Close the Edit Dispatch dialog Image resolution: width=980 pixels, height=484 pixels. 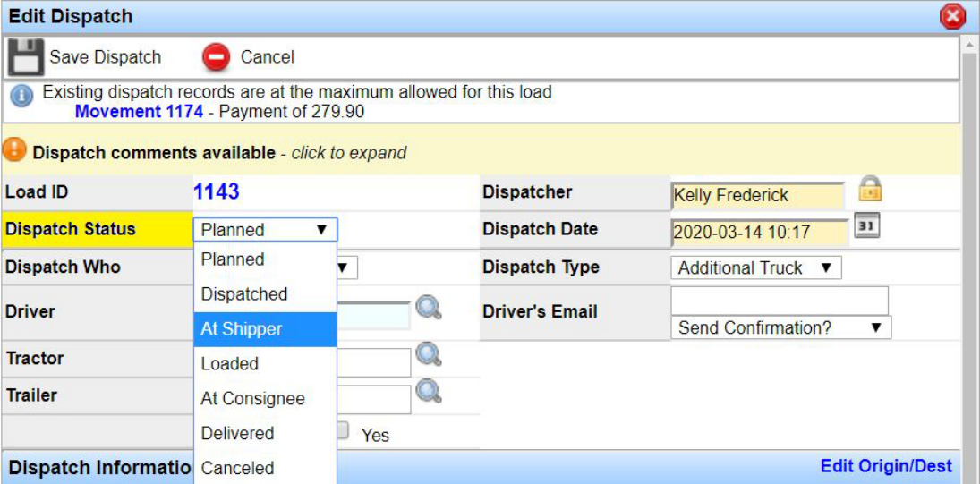952,17
